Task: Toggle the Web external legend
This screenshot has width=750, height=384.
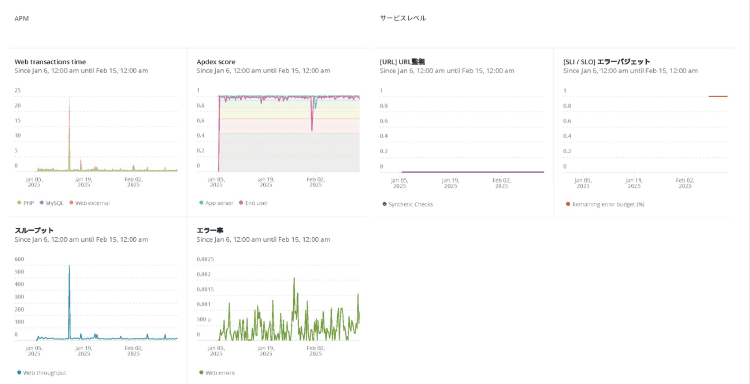Action: point(89,203)
